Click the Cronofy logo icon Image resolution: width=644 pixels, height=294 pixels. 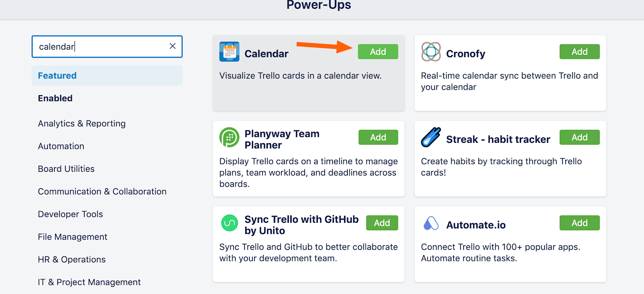coord(431,52)
